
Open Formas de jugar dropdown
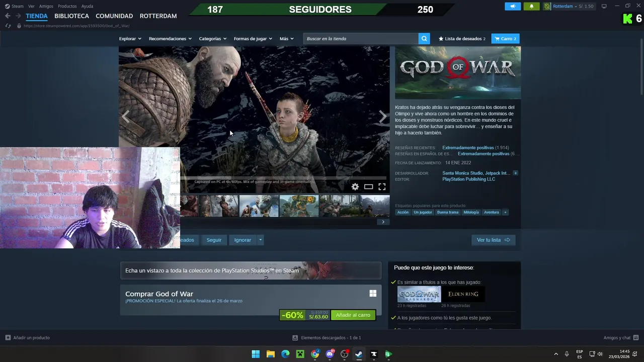click(253, 39)
